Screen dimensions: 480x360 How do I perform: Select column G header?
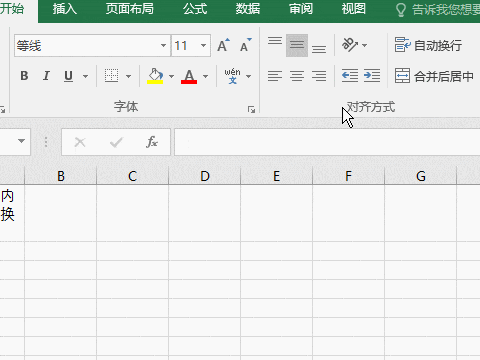(420, 176)
